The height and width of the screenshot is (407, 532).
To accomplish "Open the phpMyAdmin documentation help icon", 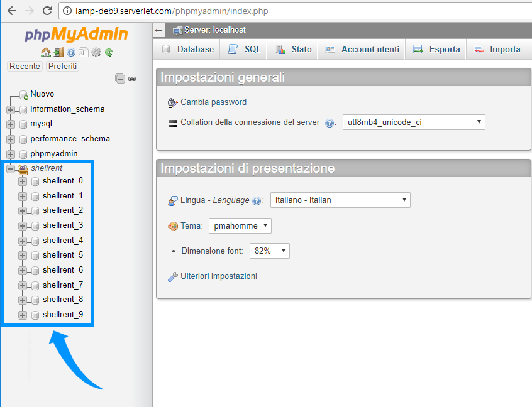I will point(71,53).
